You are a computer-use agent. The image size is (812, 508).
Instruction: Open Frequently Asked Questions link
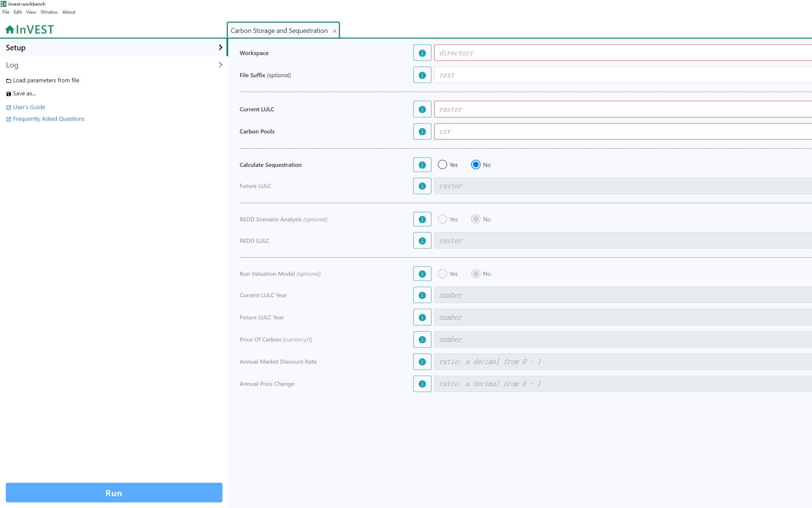click(x=45, y=119)
